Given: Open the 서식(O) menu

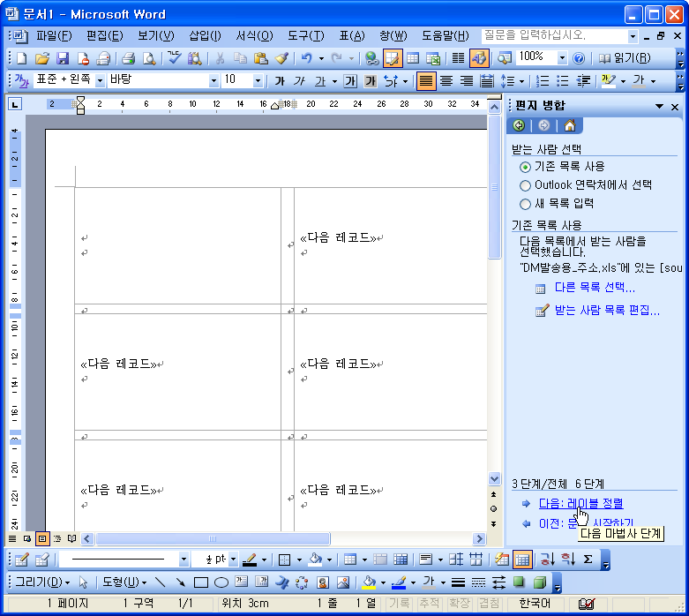Looking at the screenshot, I should (254, 35).
